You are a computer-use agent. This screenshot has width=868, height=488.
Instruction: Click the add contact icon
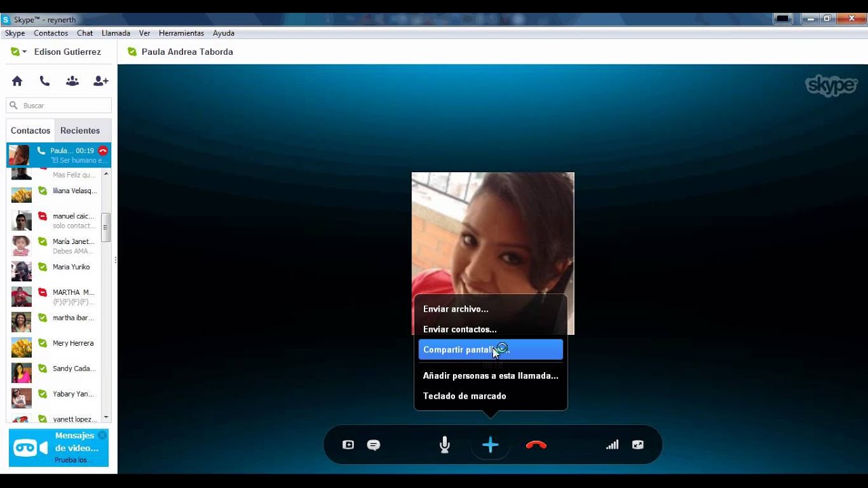point(101,81)
